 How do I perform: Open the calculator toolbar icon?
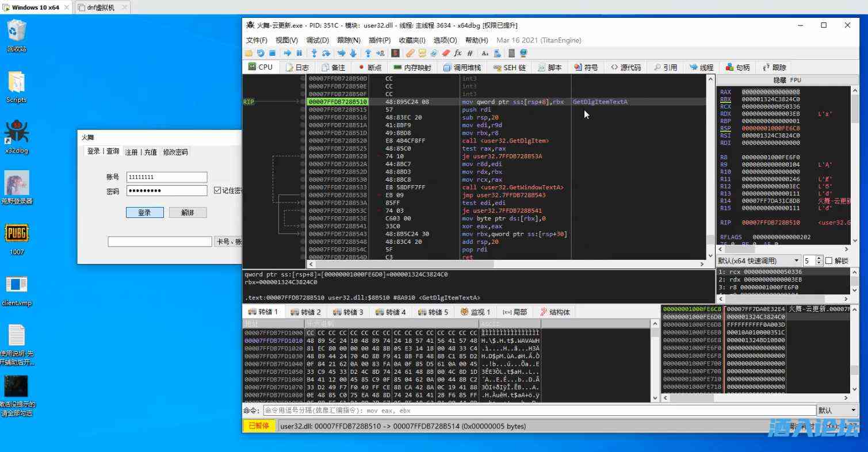pos(511,53)
